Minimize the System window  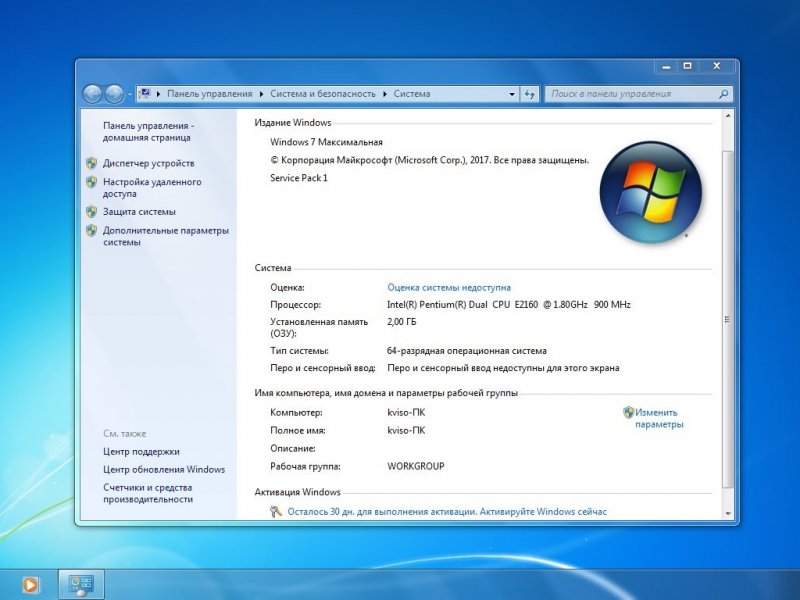(x=666, y=66)
